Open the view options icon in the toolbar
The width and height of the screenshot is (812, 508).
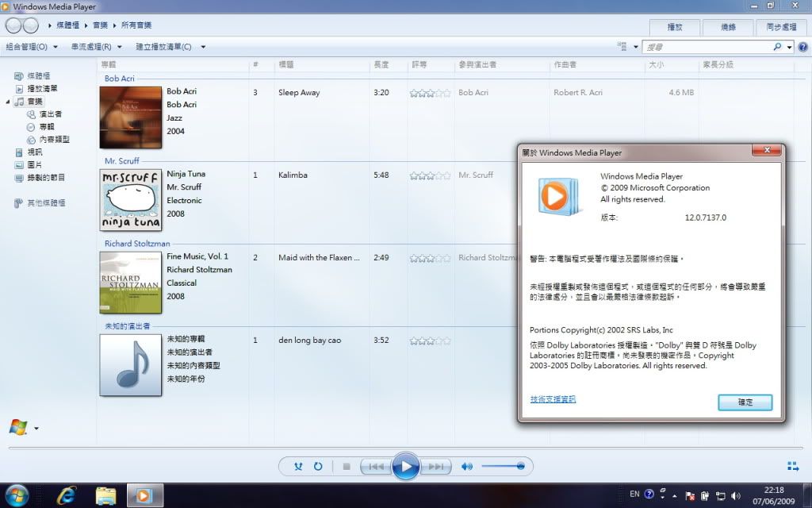[622, 47]
